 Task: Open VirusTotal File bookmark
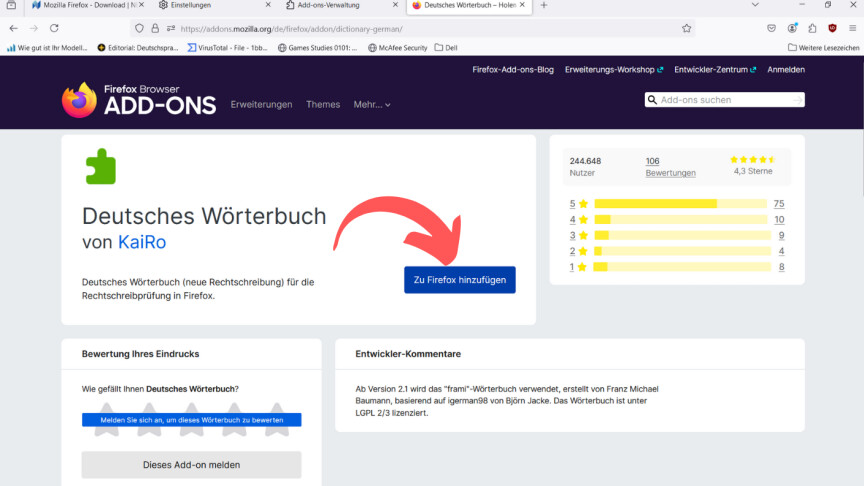(x=228, y=48)
